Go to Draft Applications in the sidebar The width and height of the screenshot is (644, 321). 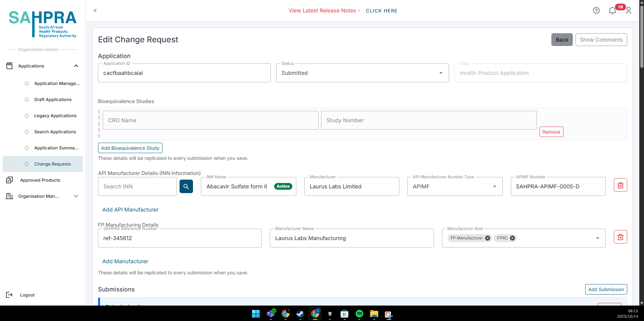[53, 100]
